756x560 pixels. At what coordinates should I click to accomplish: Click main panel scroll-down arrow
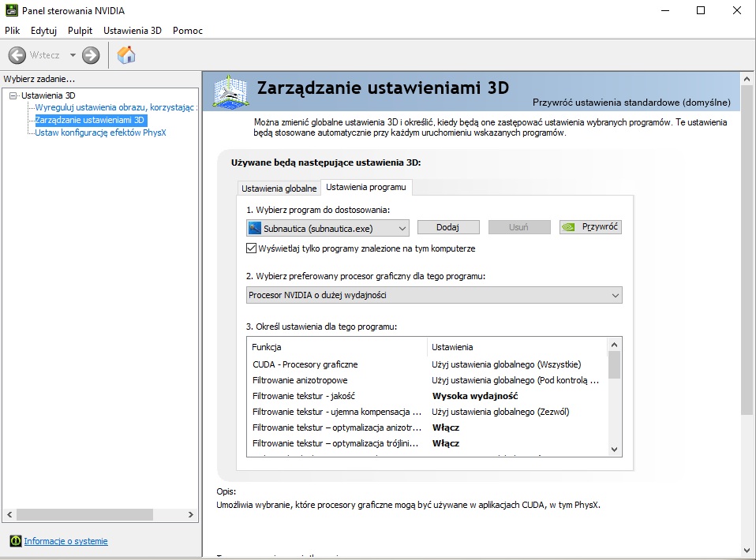click(747, 550)
